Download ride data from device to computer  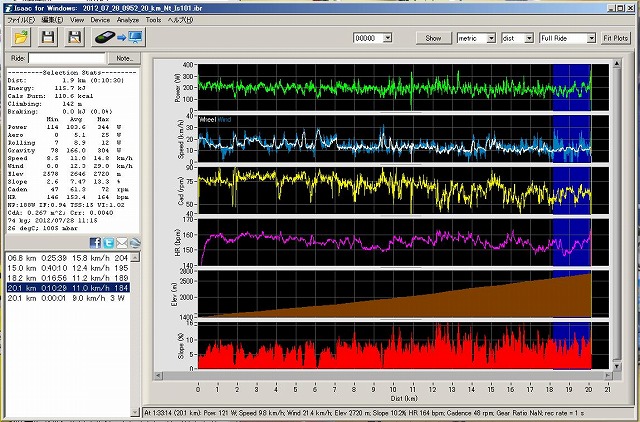pyautogui.click(x=118, y=37)
